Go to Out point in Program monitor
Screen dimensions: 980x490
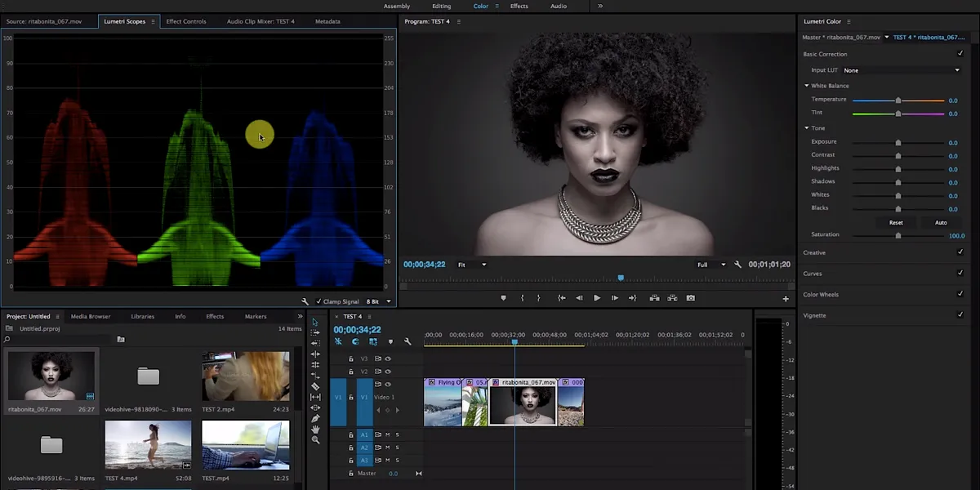pyautogui.click(x=632, y=298)
